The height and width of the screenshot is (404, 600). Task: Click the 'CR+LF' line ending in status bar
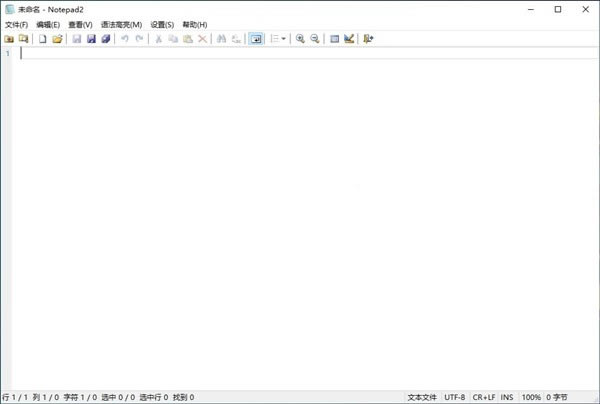[484, 397]
